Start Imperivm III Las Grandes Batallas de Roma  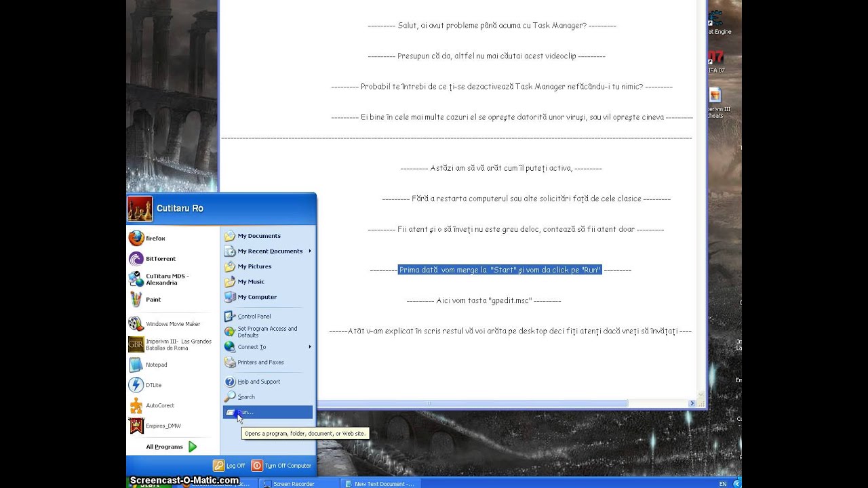173,344
